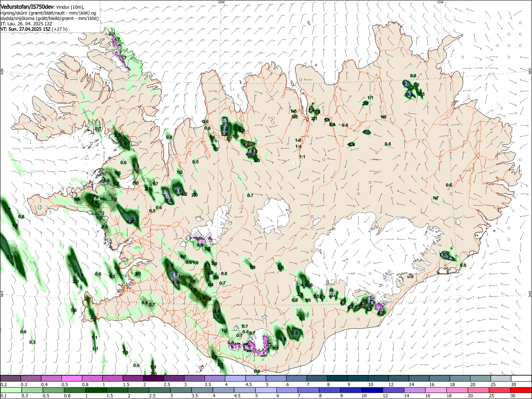Click the Veðurstofan/IS750dev title text
Viewport: 532px width, 399px height.
27,7
